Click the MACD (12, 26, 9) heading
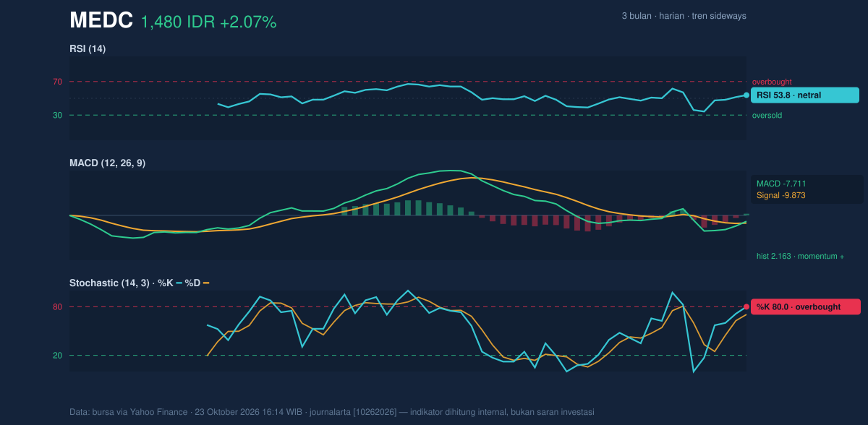Viewport: 868px width, 425px height. pos(107,163)
